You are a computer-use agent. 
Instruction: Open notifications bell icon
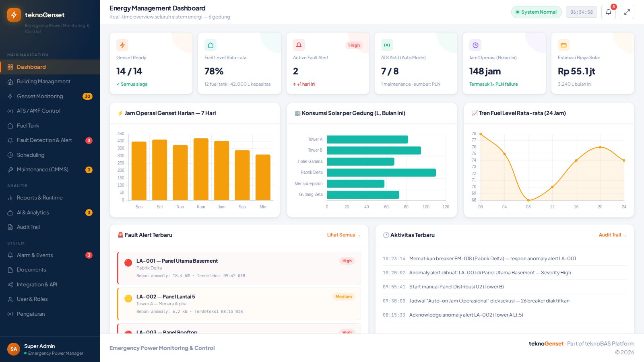[x=609, y=12]
